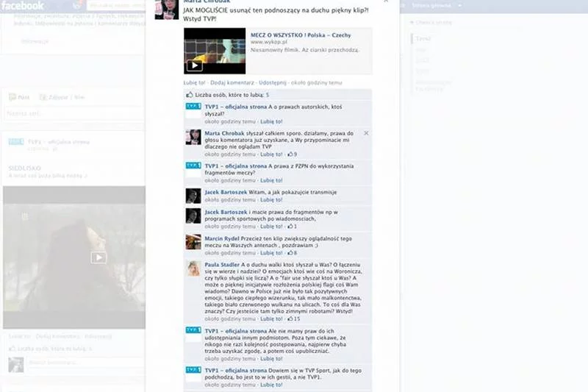Select the Post tab in the background composer
Image resolution: width=588 pixels, height=392 pixels.
pos(20,97)
